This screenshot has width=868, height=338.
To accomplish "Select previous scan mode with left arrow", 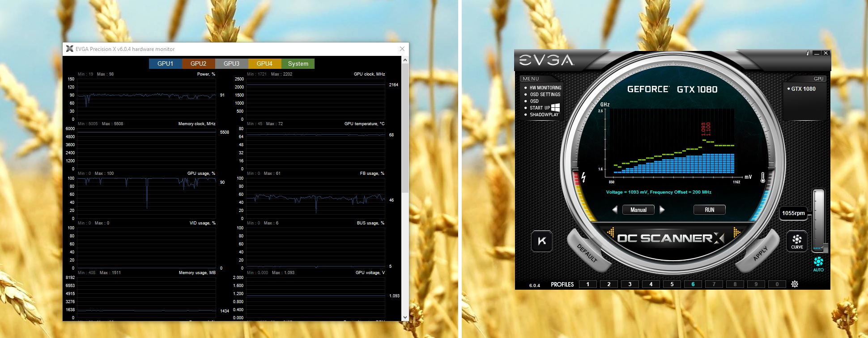I will [615, 210].
